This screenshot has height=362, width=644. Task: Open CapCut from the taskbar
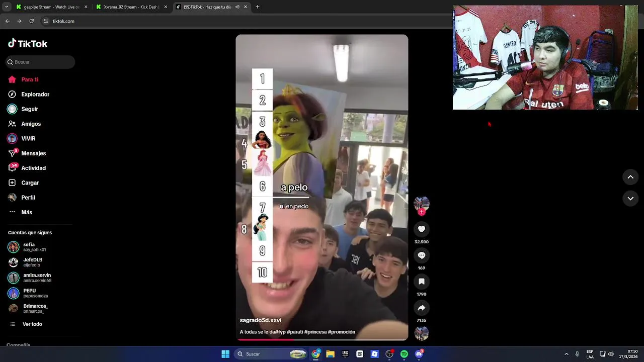(360, 354)
